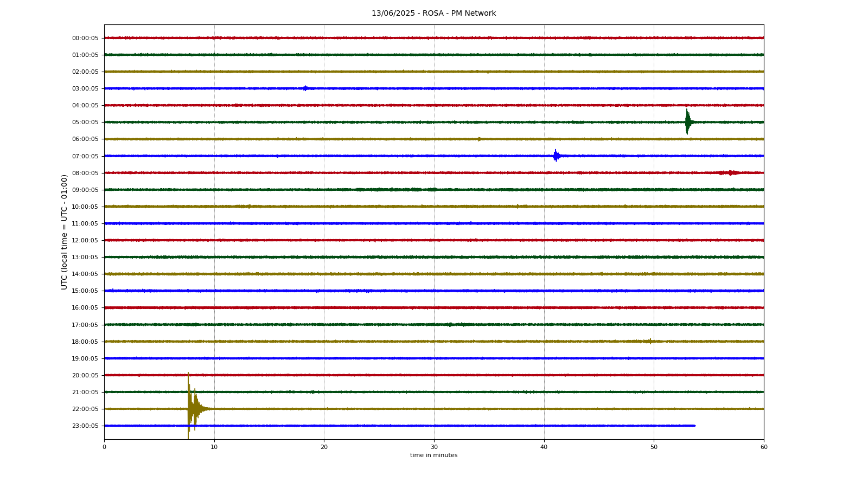Click the x-axis tick label 10
The height and width of the screenshot is (488, 868).
[214, 447]
